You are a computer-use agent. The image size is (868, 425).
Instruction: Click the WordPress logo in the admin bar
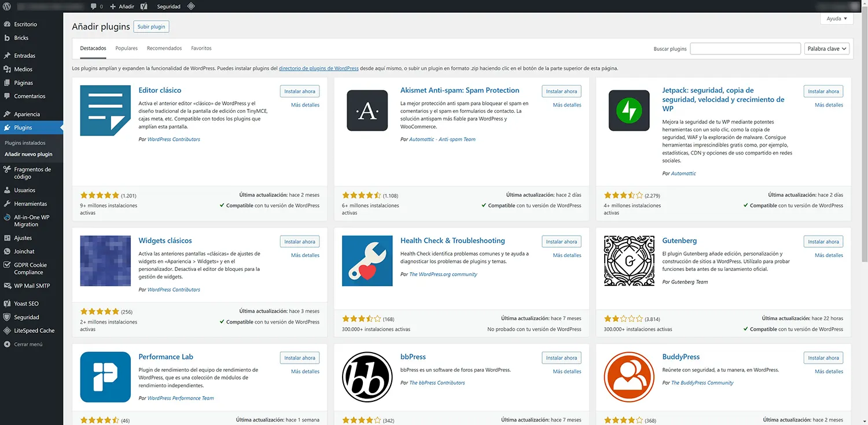6,6
